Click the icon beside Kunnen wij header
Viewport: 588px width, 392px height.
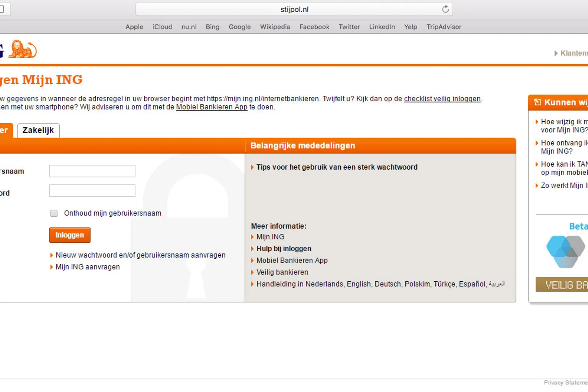click(537, 102)
